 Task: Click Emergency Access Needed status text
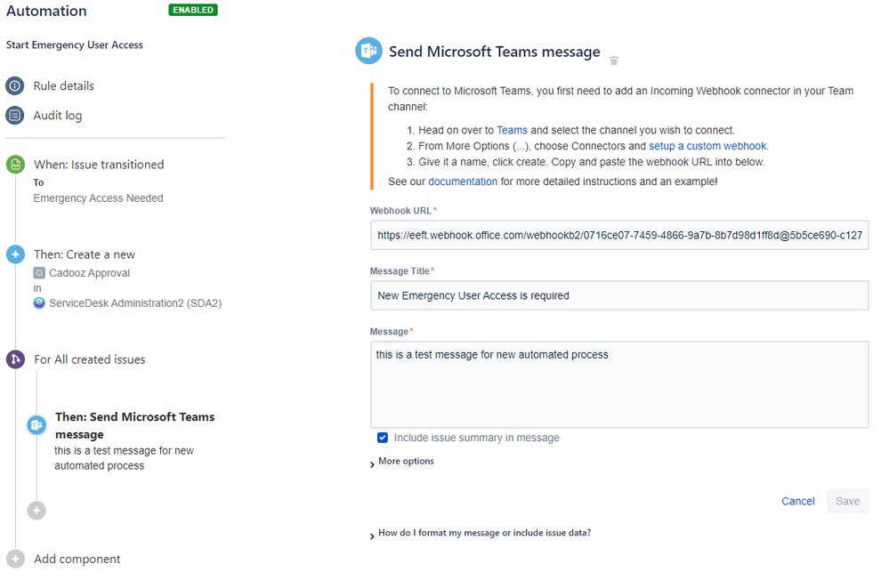pyautogui.click(x=98, y=198)
